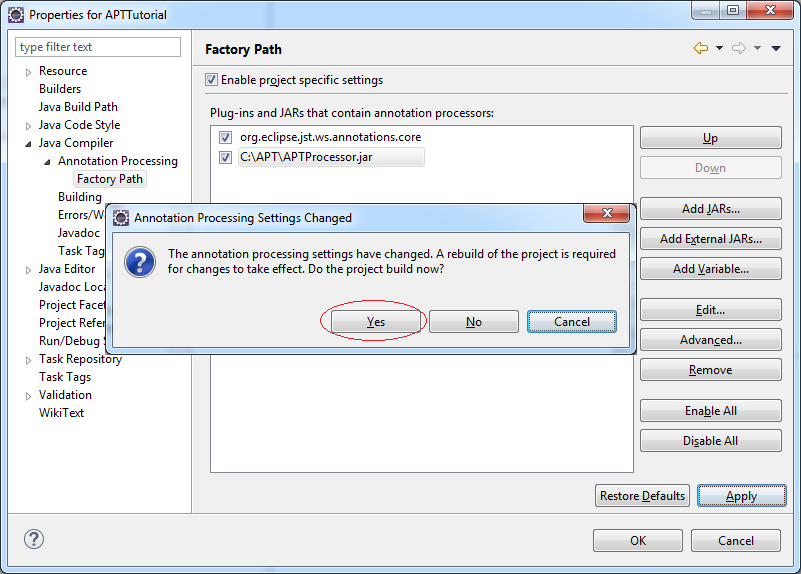801x574 pixels.
Task: Click Add Variable... button
Action: point(711,269)
